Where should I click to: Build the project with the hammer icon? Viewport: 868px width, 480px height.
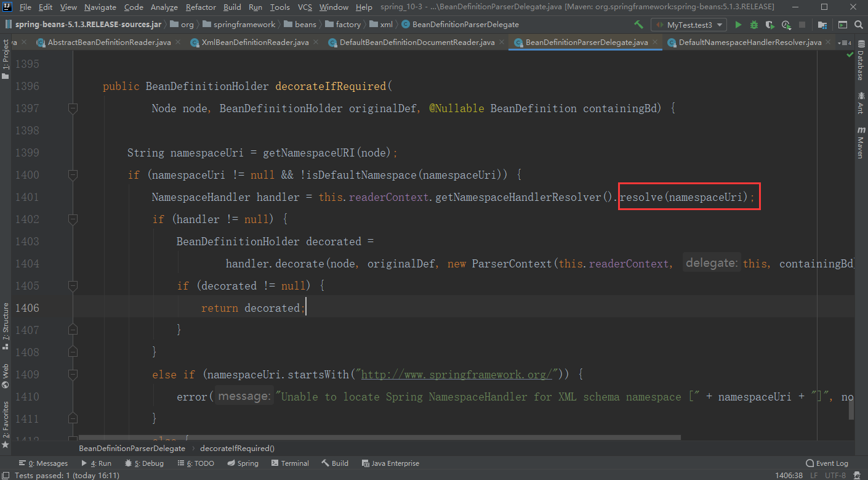(638, 25)
